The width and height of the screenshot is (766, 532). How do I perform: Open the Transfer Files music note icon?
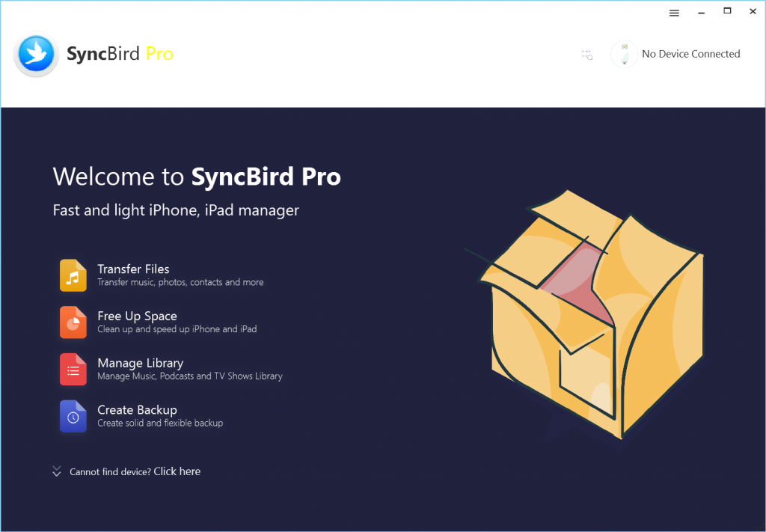pyautogui.click(x=73, y=275)
